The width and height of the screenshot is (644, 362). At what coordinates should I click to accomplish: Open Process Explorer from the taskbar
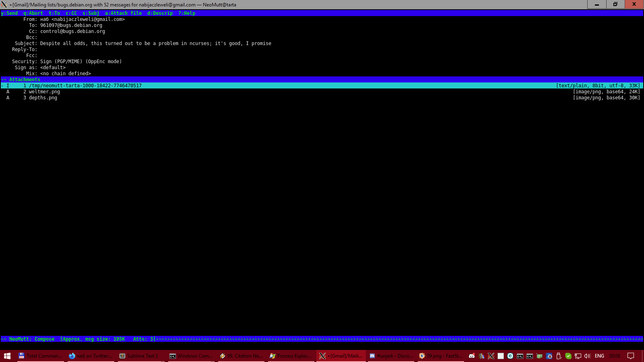click(x=291, y=356)
